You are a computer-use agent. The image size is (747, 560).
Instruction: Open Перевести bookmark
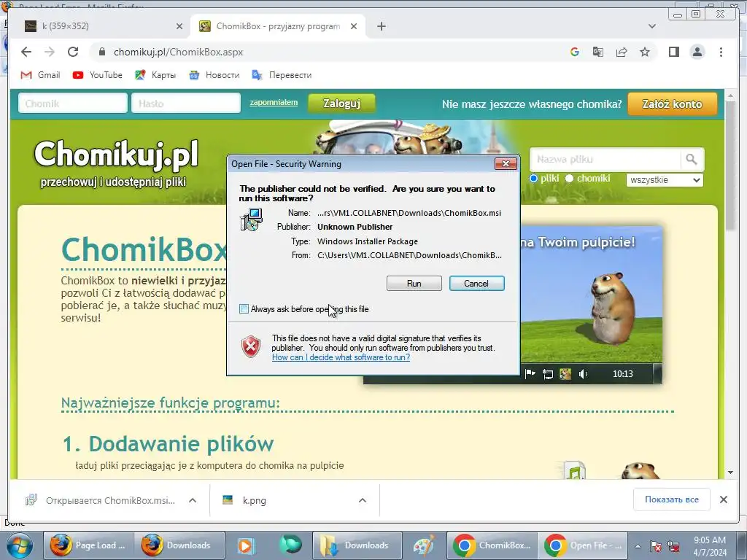coord(282,75)
